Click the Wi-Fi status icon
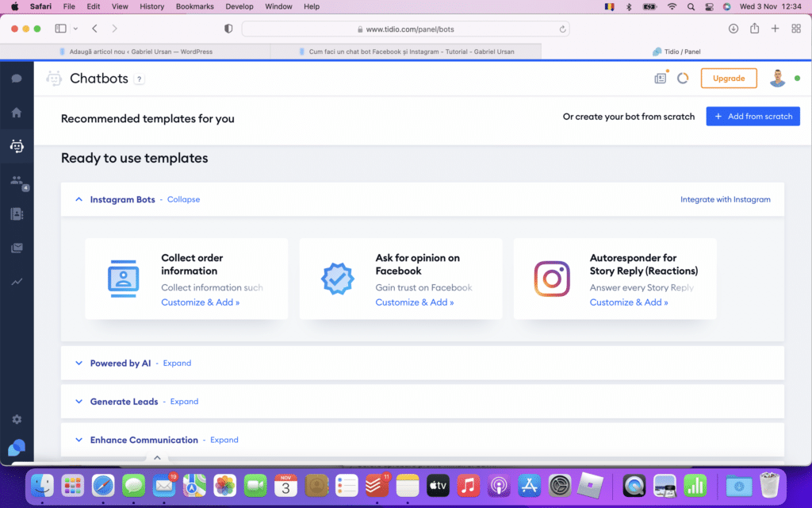This screenshot has width=812, height=508. (x=672, y=6)
